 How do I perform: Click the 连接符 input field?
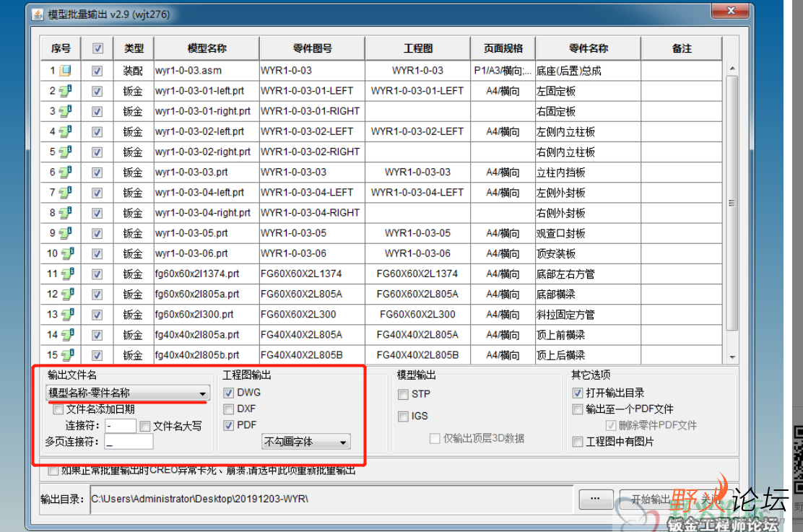[x=121, y=426]
